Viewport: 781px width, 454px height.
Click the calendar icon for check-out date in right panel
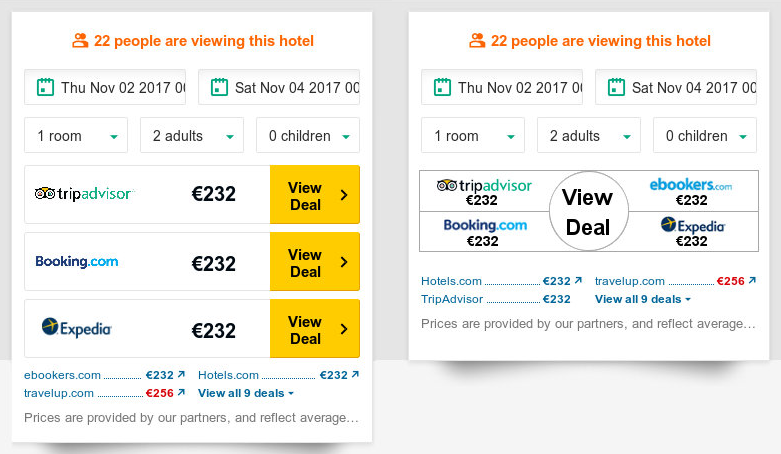tap(616, 87)
